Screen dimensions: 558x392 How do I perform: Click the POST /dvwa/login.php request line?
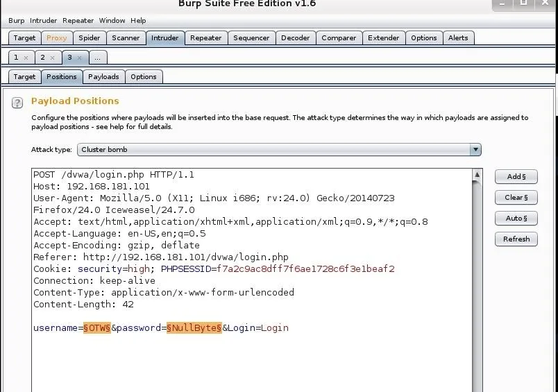point(114,175)
